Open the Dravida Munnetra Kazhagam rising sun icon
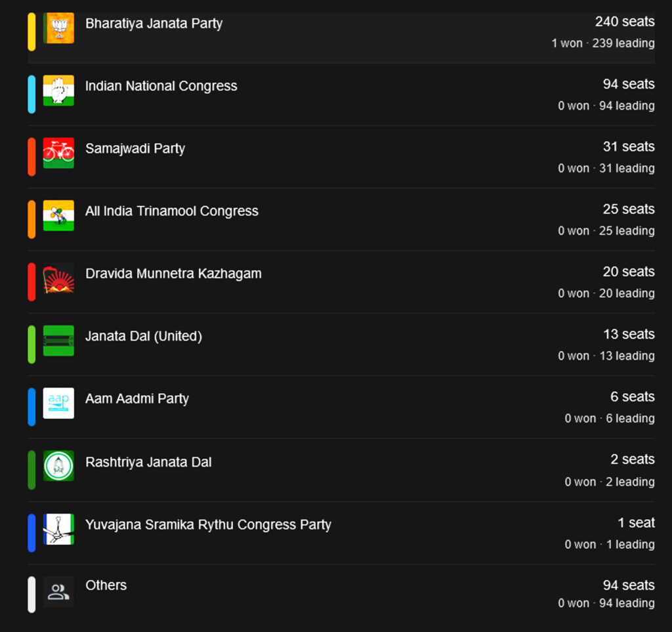This screenshot has height=632, width=672. (x=58, y=278)
